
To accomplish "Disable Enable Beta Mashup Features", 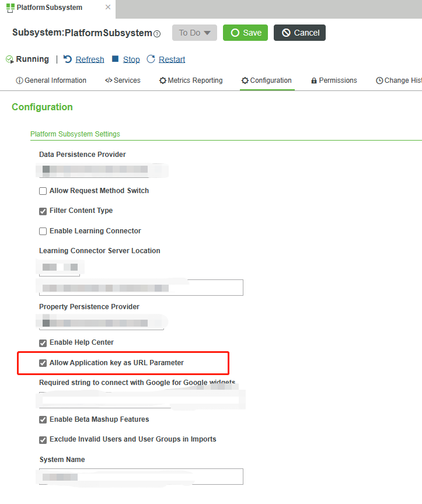I will point(43,420).
